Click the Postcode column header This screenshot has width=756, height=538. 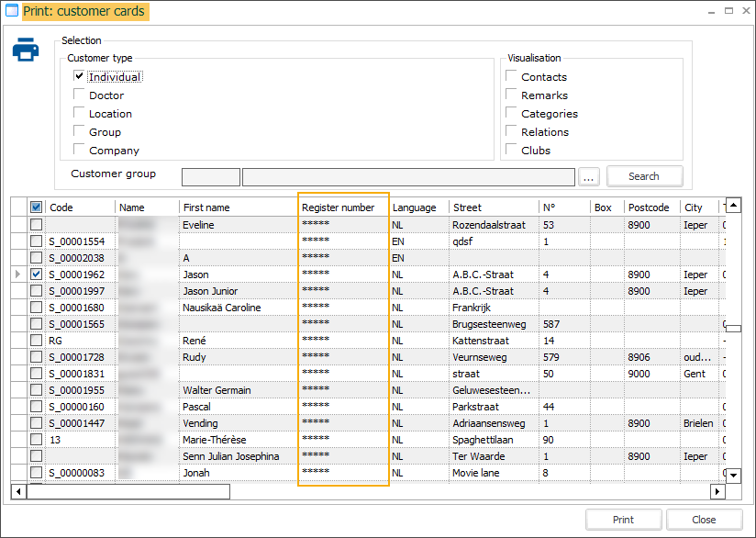point(650,207)
